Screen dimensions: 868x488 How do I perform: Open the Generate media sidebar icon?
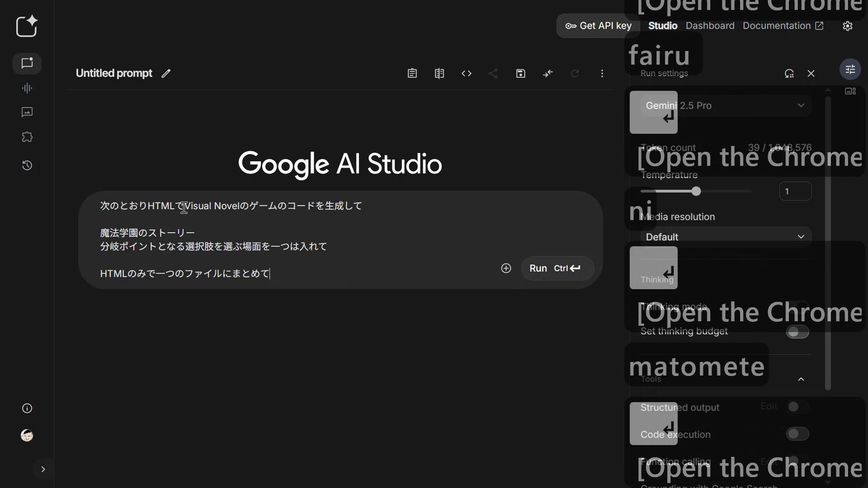[27, 112]
